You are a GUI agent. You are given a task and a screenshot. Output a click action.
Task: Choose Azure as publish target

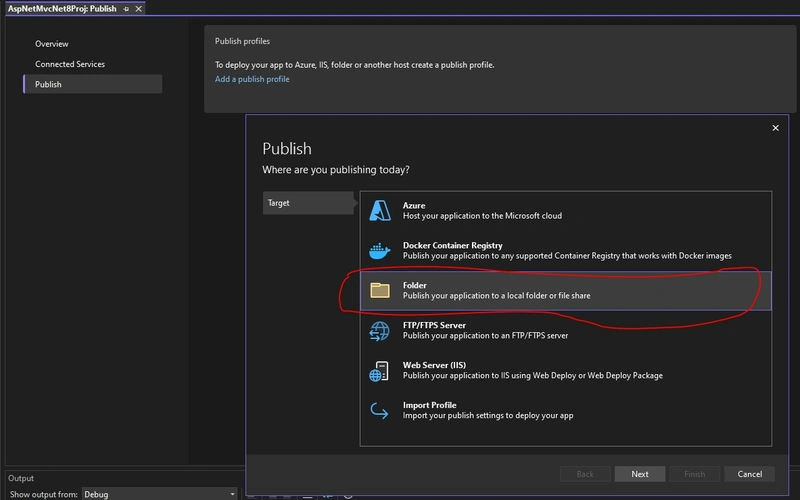[x=566, y=211]
